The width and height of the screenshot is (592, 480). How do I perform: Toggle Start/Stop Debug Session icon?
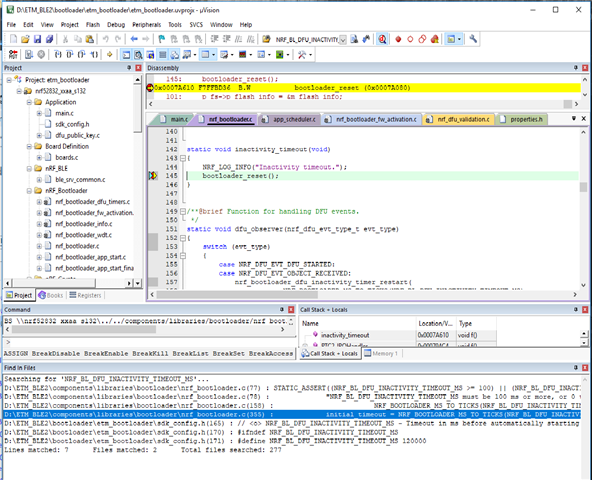(x=382, y=39)
